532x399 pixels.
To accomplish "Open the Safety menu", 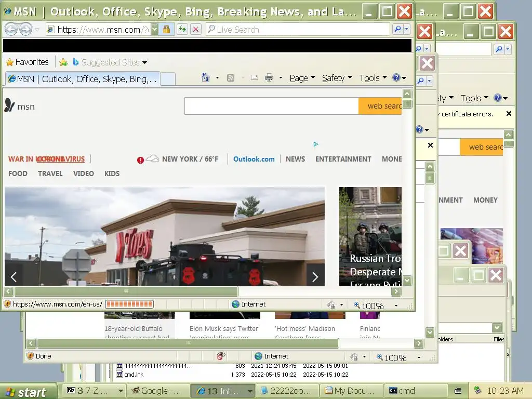I will 337,78.
